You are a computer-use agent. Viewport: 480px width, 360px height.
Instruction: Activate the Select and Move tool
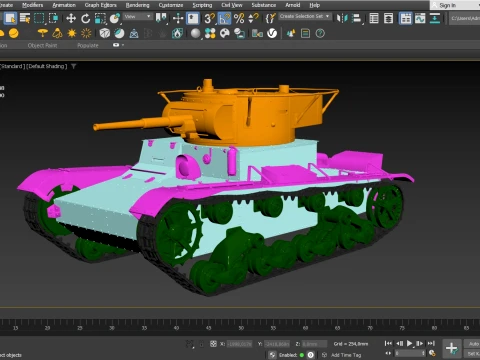71,18
